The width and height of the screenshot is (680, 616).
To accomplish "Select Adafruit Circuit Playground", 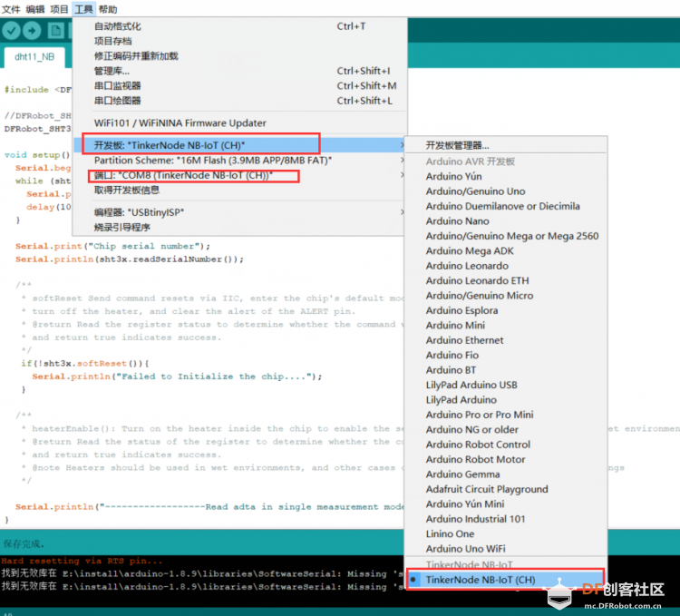I will pos(506,489).
